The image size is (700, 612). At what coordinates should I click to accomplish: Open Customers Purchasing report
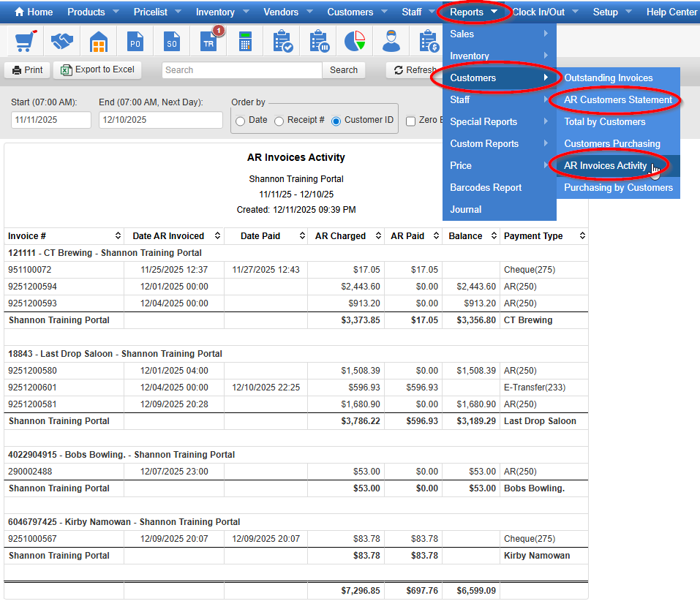(x=618, y=144)
